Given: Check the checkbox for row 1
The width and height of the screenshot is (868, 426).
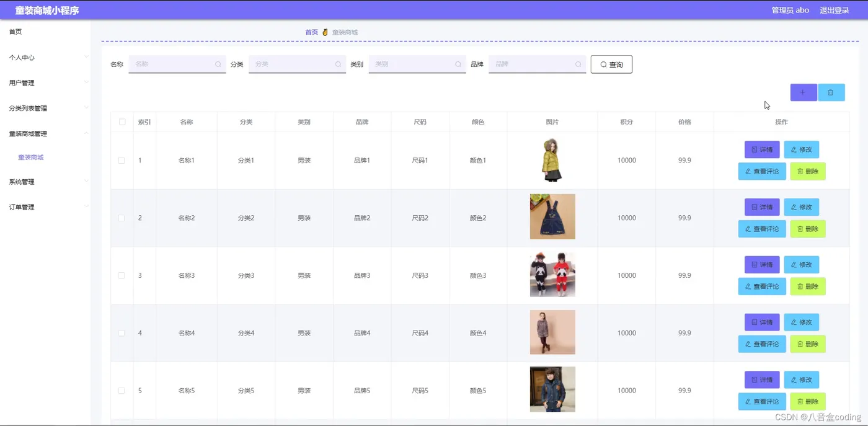Looking at the screenshot, I should [122, 161].
